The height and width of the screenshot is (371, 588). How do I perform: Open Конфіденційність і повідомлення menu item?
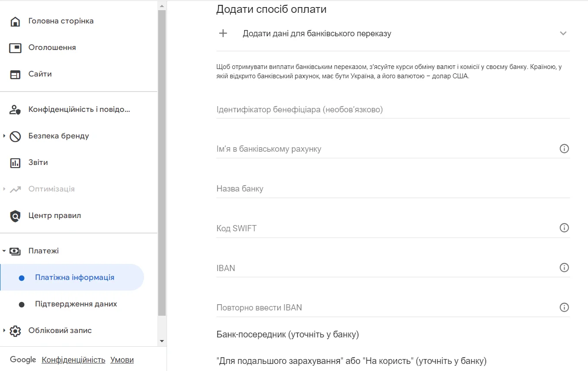click(x=80, y=110)
